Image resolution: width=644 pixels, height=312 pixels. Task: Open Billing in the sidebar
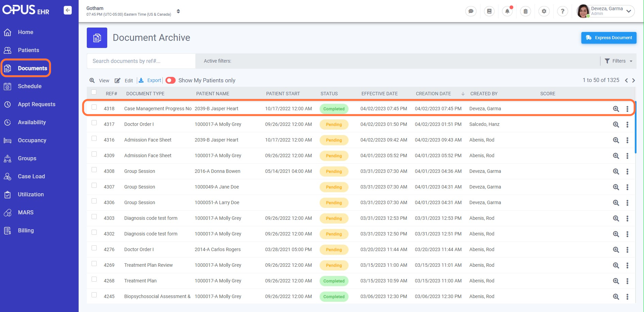point(26,230)
